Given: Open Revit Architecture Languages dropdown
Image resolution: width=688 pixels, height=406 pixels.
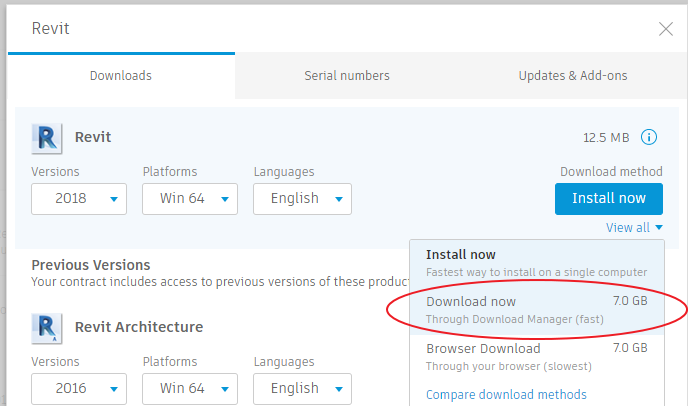Looking at the screenshot, I should tap(302, 389).
